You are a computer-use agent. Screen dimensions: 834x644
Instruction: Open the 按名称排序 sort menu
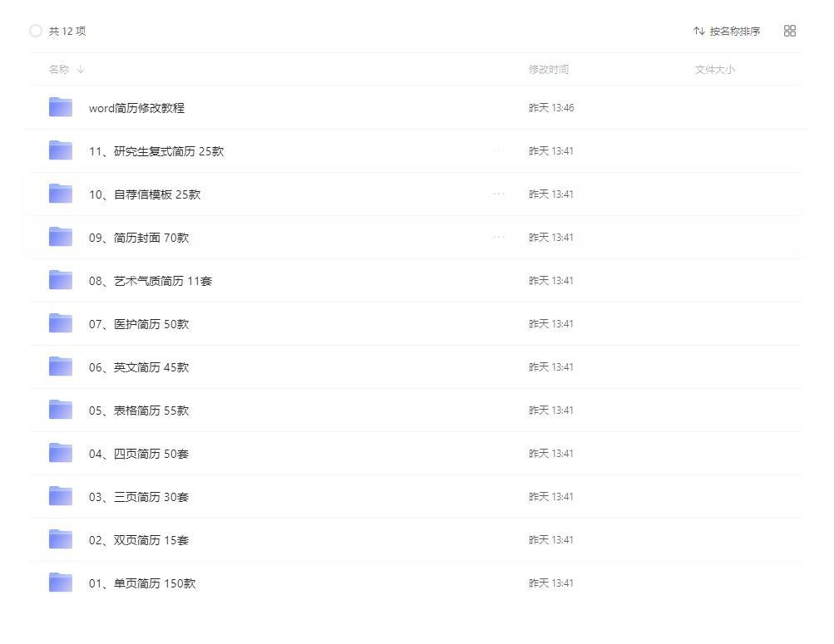tap(727, 32)
